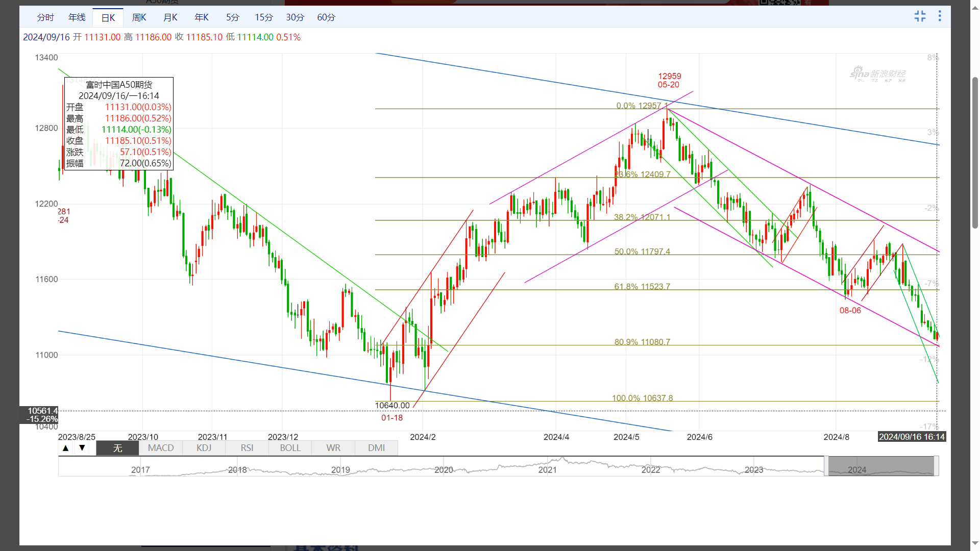Enable the MACD indicator
Screen dimensions: 980x551
(x=161, y=448)
